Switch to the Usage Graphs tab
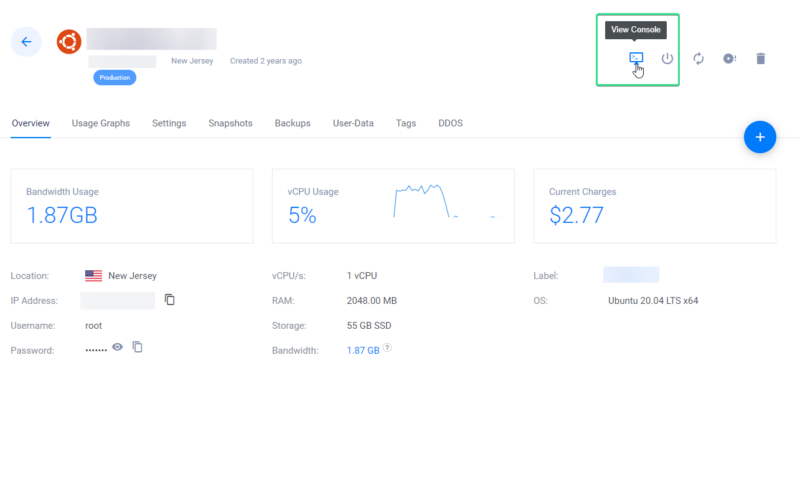This screenshot has height=477, width=800. (101, 123)
